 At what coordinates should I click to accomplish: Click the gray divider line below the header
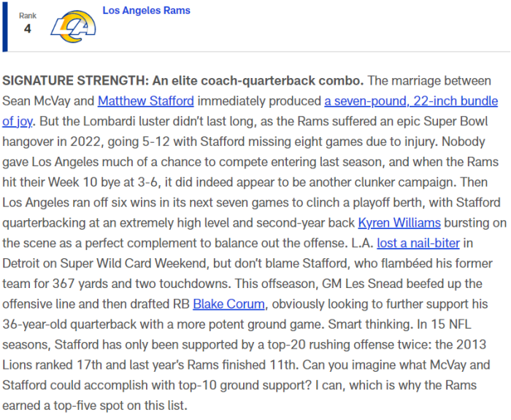click(x=258, y=52)
